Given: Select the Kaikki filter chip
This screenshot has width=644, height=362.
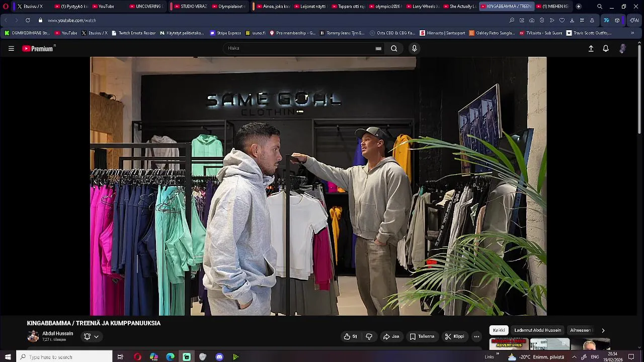Looking at the screenshot, I should click(499, 330).
